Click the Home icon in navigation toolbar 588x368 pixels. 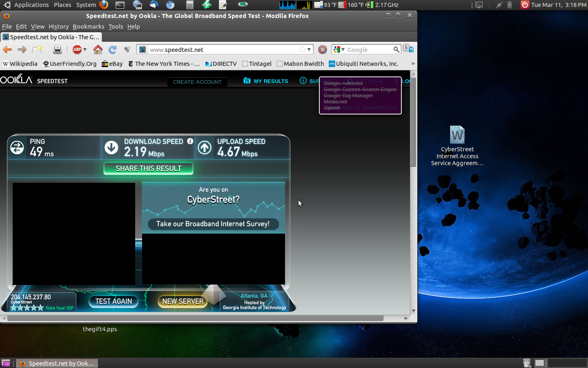pyautogui.click(x=98, y=49)
